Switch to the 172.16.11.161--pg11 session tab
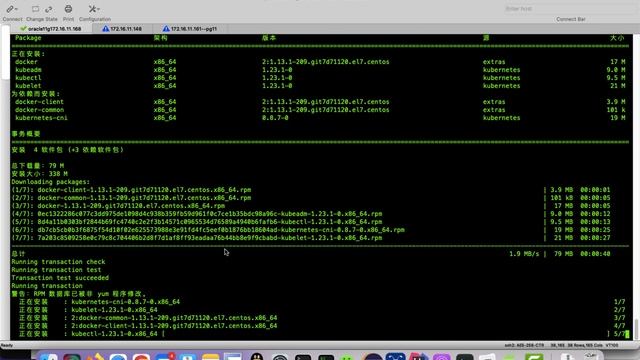 pos(190,29)
